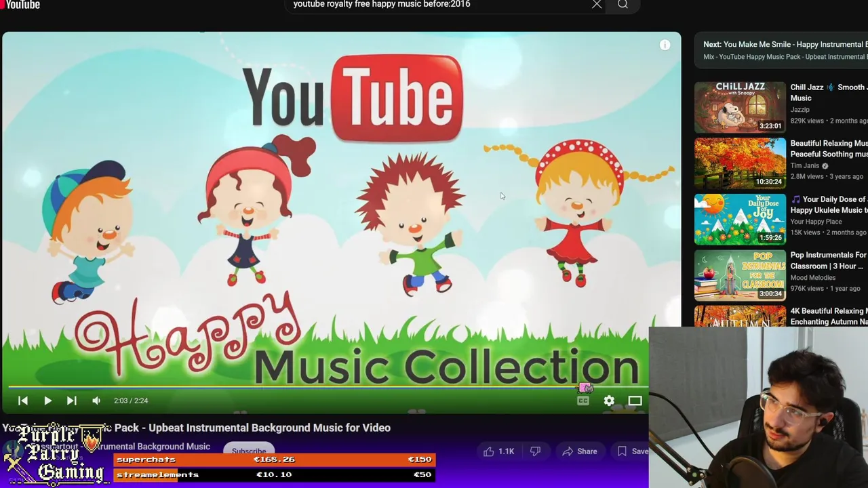Go to previous video
Viewport: 868px width, 488px height.
(23, 401)
